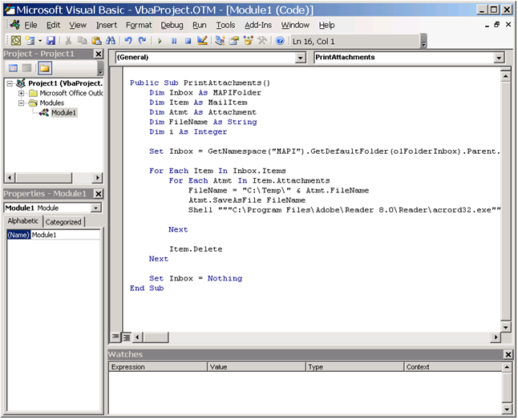The image size is (518, 420).
Task: Open the PrintAttachments procedure dropdown
Action: click(x=499, y=58)
